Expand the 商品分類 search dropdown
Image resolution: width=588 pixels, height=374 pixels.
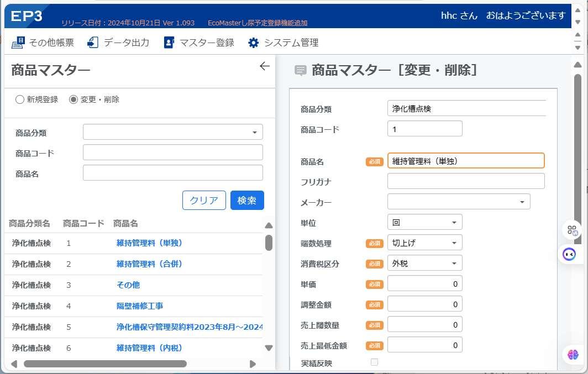tap(173, 132)
